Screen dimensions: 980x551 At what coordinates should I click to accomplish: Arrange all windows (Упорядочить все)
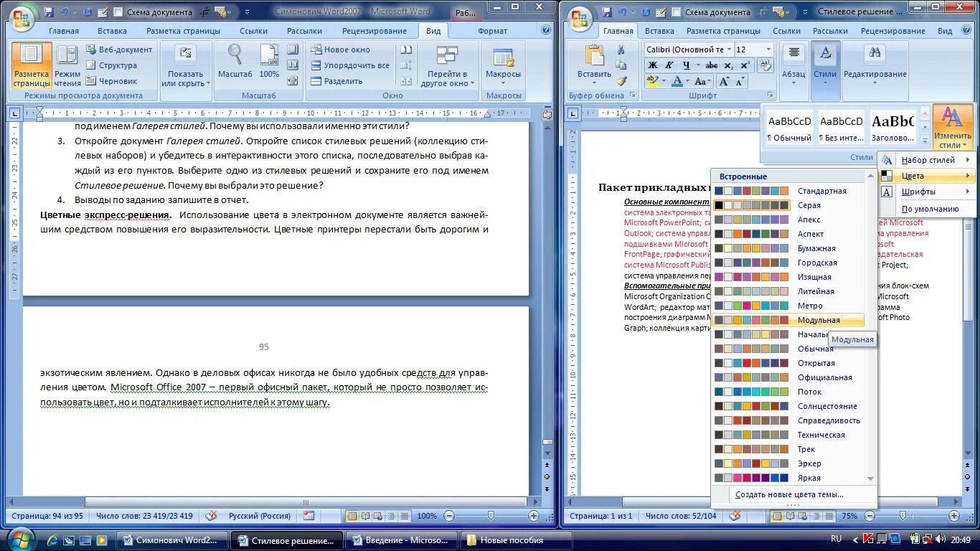351,65
